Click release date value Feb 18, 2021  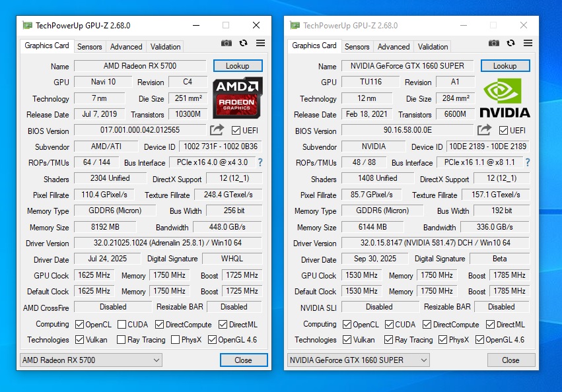(x=367, y=114)
